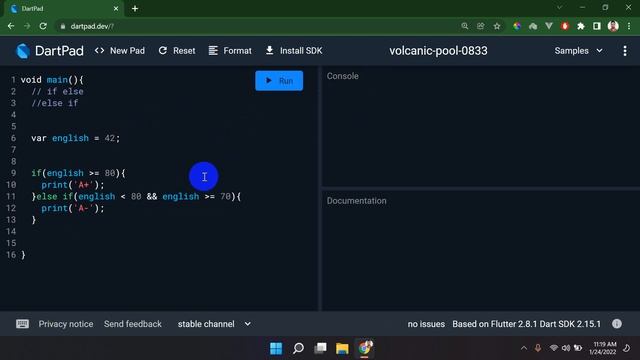Select the DartPad browser tab
640x360 pixels.
click(x=63, y=9)
